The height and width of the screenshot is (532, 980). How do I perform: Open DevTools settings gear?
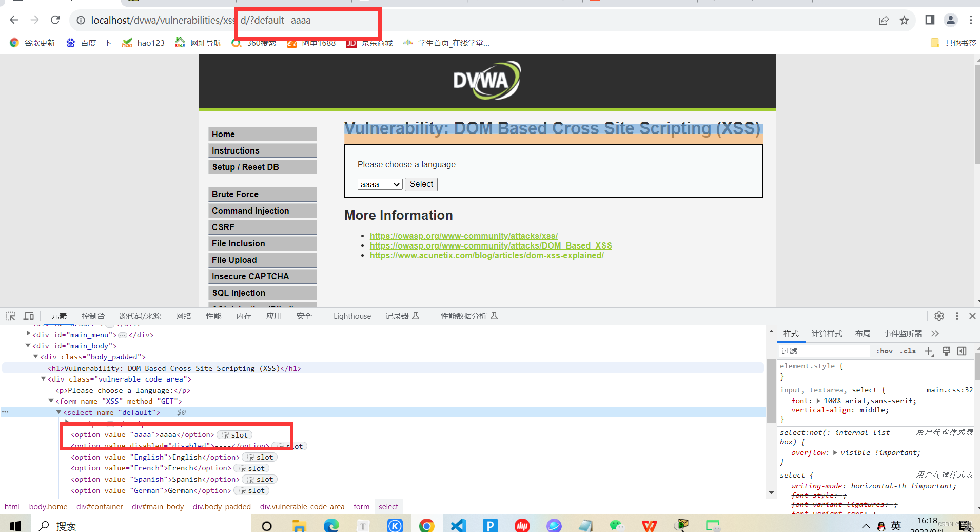[x=939, y=316]
